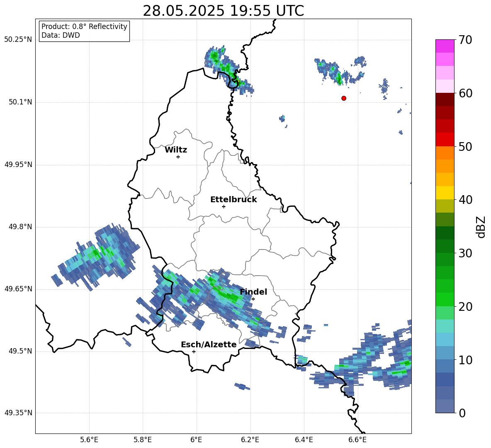491x448 pixels.
Task: Click the 49.35°N latitude label
Action: coord(18,413)
